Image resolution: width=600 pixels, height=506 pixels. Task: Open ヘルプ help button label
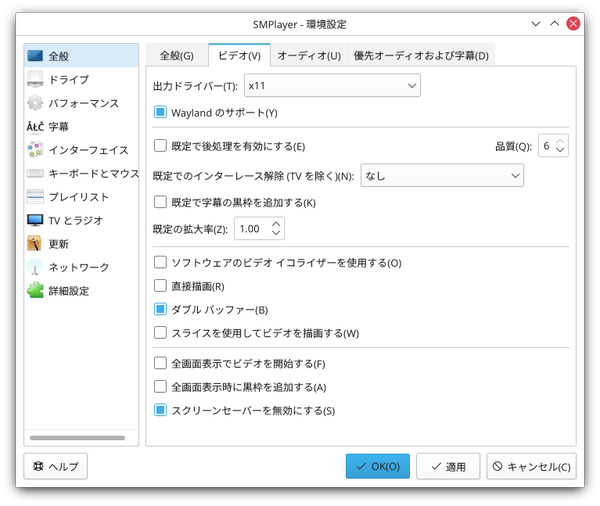(x=64, y=467)
